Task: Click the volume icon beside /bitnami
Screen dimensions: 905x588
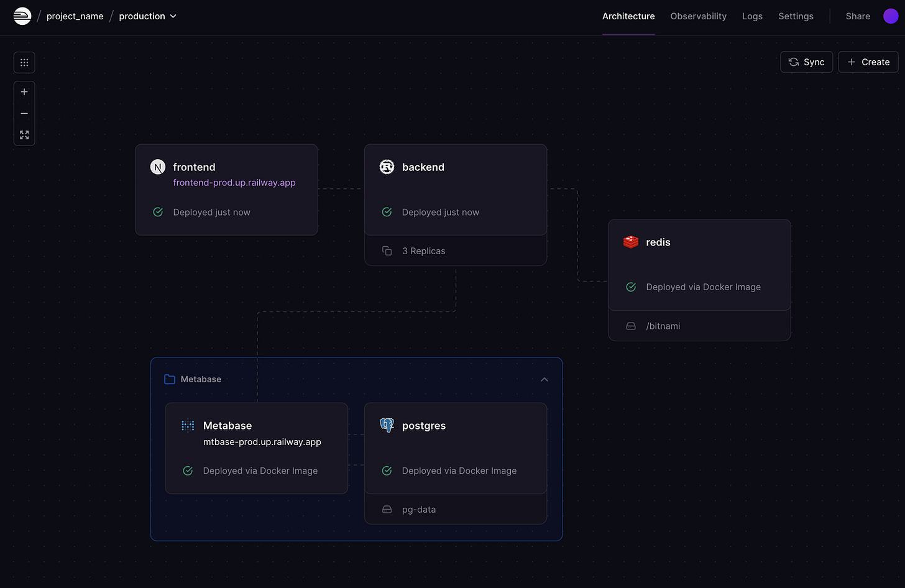Action: (631, 326)
